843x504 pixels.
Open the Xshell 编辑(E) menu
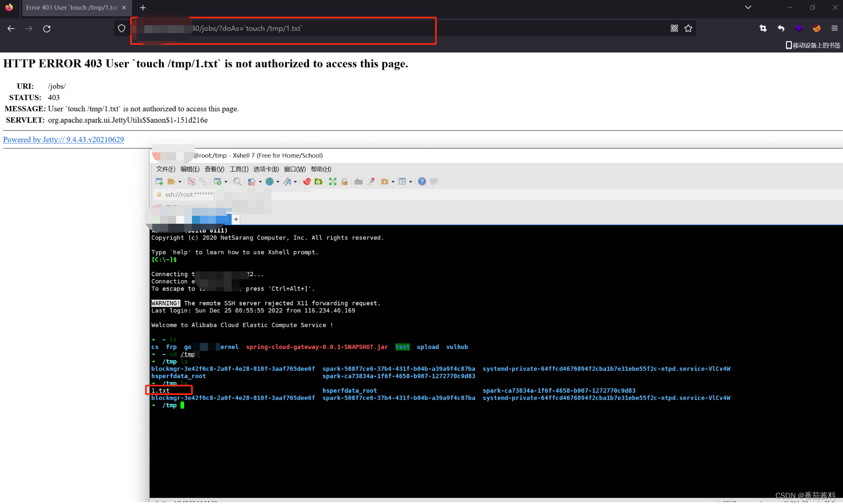(x=190, y=169)
